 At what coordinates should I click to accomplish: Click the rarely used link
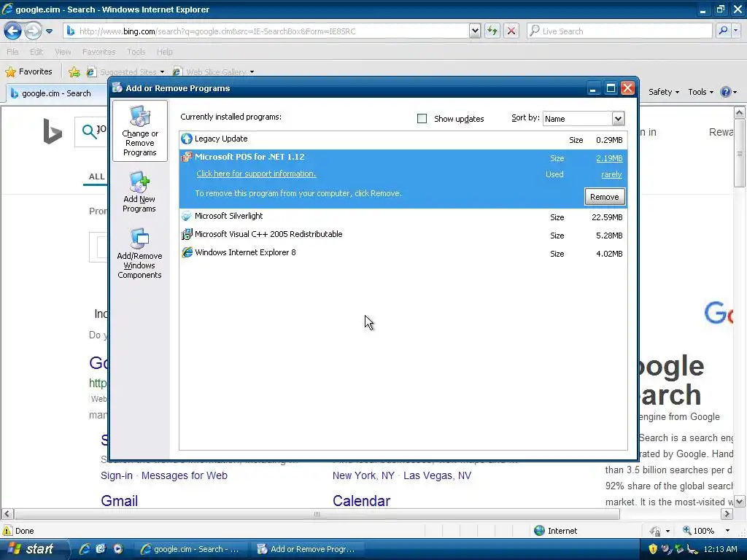click(x=611, y=174)
